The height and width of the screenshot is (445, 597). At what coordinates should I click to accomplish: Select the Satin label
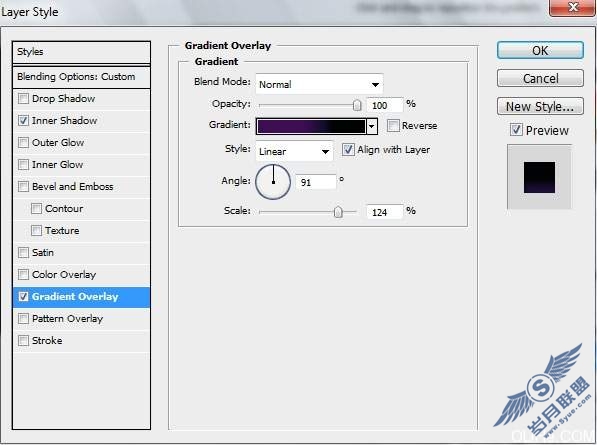point(43,253)
